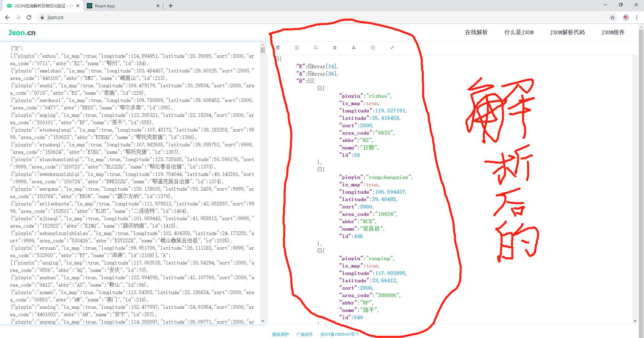Click the area_code value "200086"
The height and width of the screenshot is (338, 644).
387,295
